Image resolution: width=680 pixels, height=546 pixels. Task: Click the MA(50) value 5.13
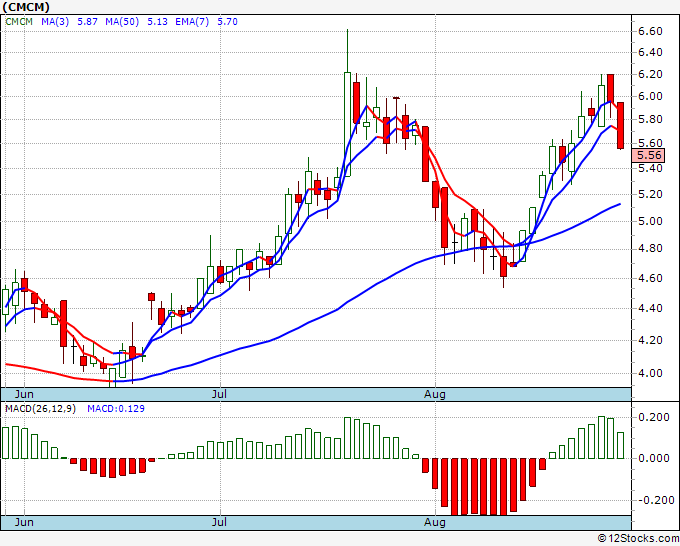(157, 22)
